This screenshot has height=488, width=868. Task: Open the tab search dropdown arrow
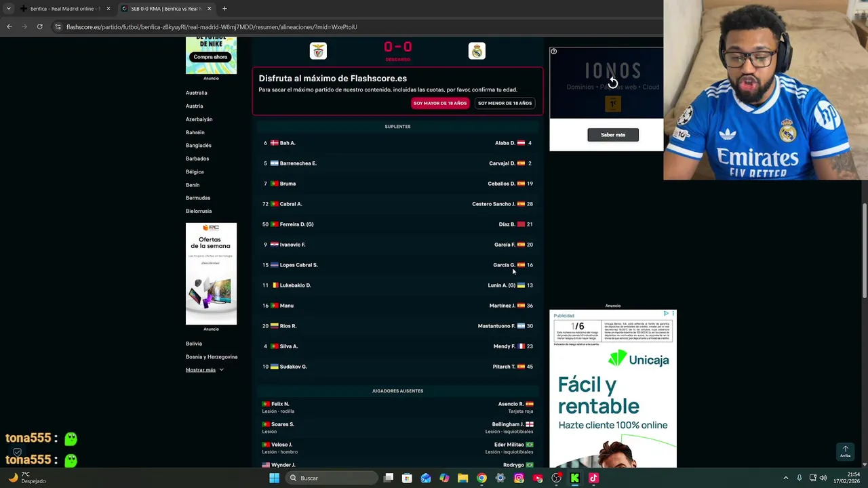tap(8, 9)
